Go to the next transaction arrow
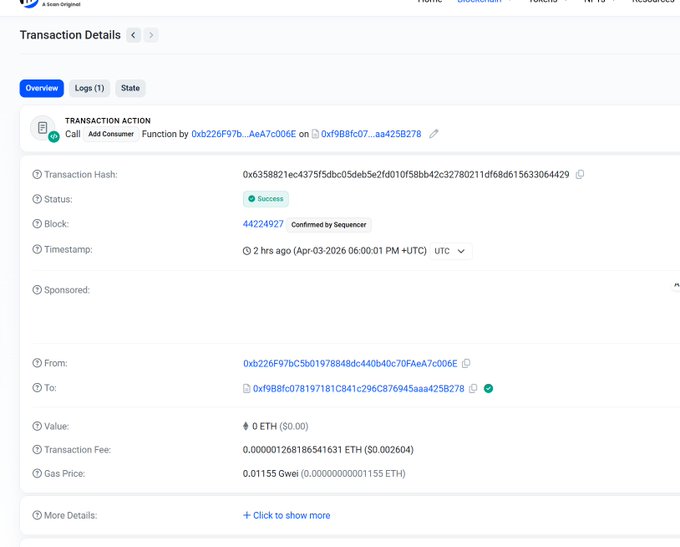This screenshot has width=680, height=547. coord(151,35)
